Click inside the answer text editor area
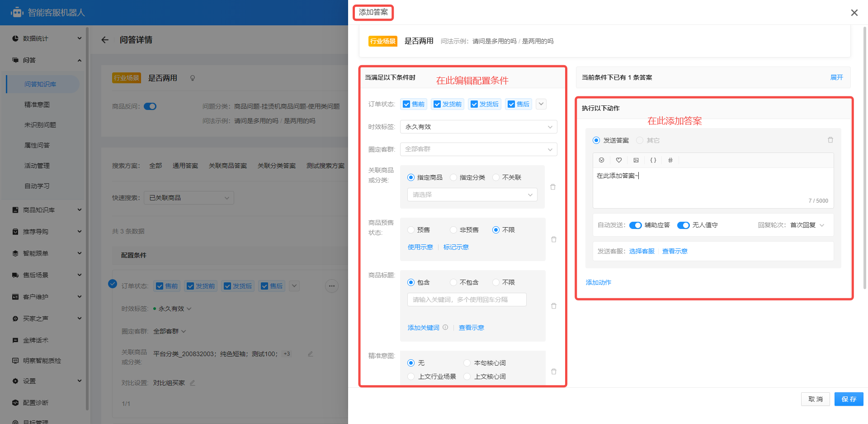 coord(713,187)
